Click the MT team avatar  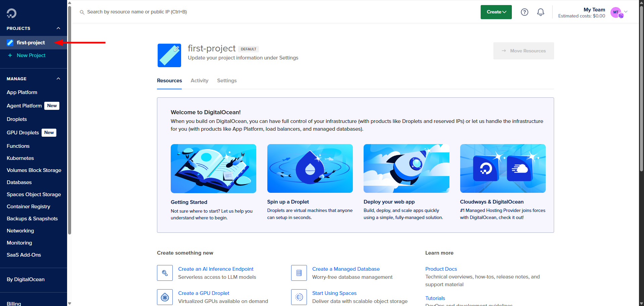coord(616,12)
